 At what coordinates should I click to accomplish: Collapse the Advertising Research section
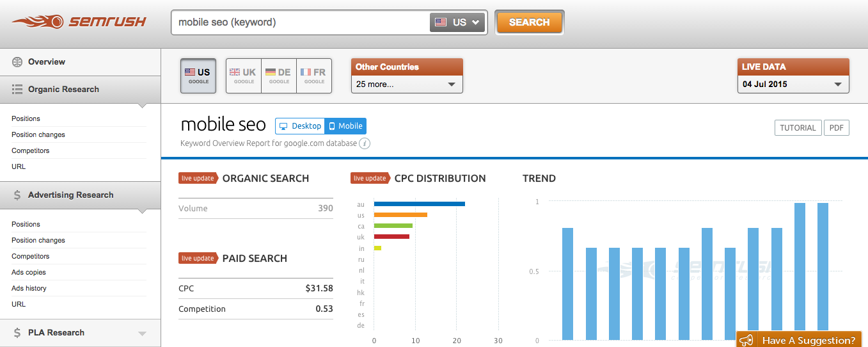(81, 195)
